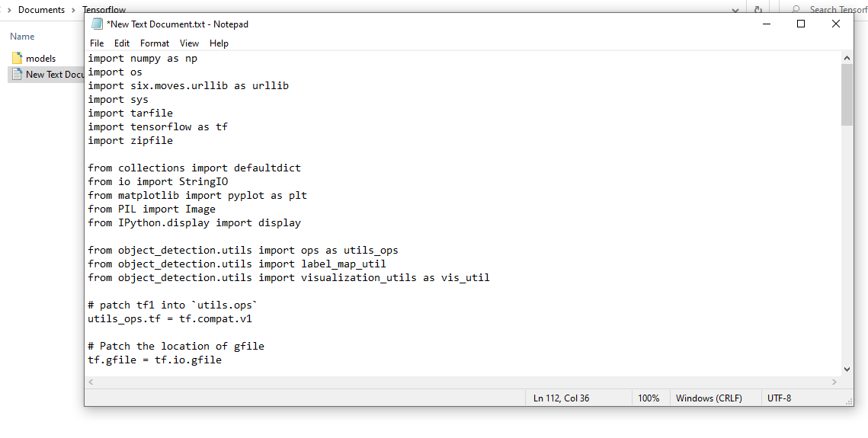Open the File menu
This screenshot has width=868, height=438.
[96, 43]
